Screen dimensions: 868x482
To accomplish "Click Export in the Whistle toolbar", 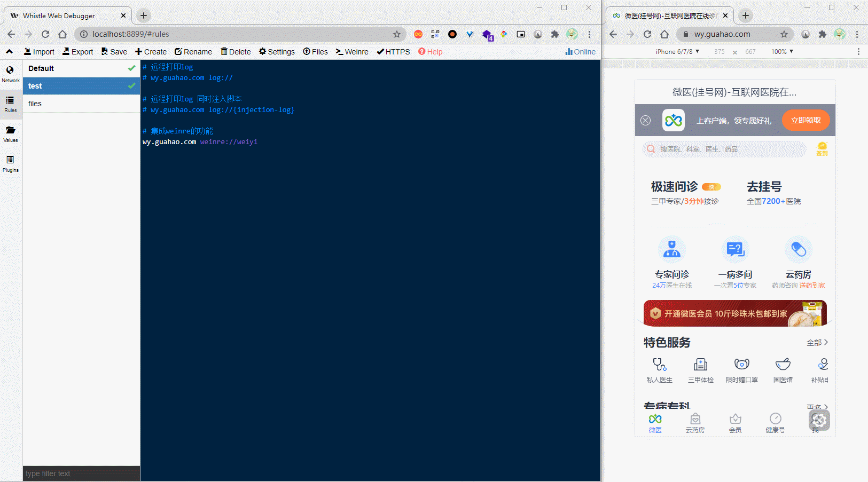I will coord(77,52).
